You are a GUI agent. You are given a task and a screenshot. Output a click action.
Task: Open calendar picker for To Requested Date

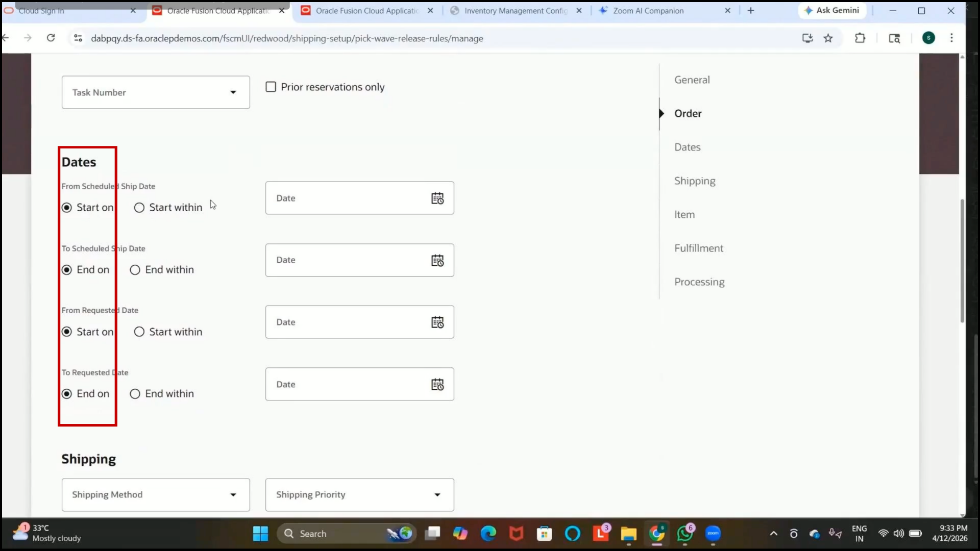coord(437,385)
